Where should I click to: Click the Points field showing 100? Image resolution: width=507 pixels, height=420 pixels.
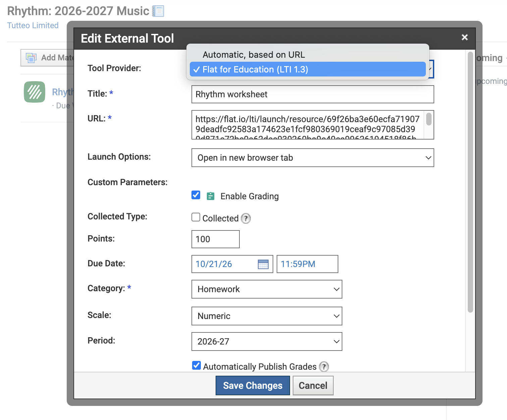(215, 239)
